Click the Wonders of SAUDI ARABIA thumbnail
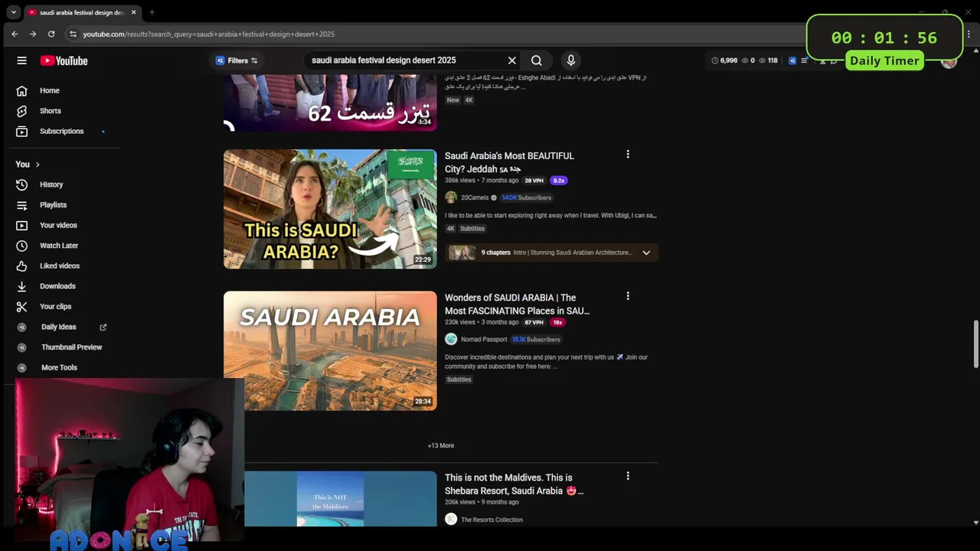Viewport: 980px width, 551px height. [330, 350]
